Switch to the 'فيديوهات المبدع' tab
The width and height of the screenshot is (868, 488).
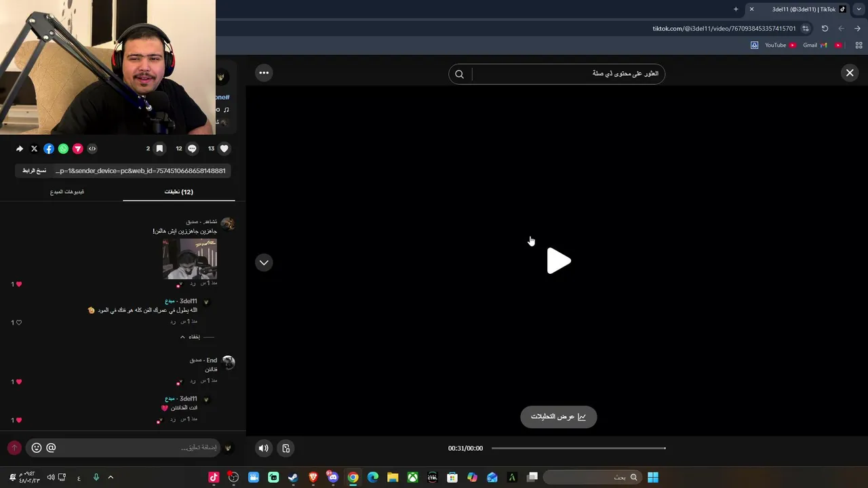tap(67, 192)
